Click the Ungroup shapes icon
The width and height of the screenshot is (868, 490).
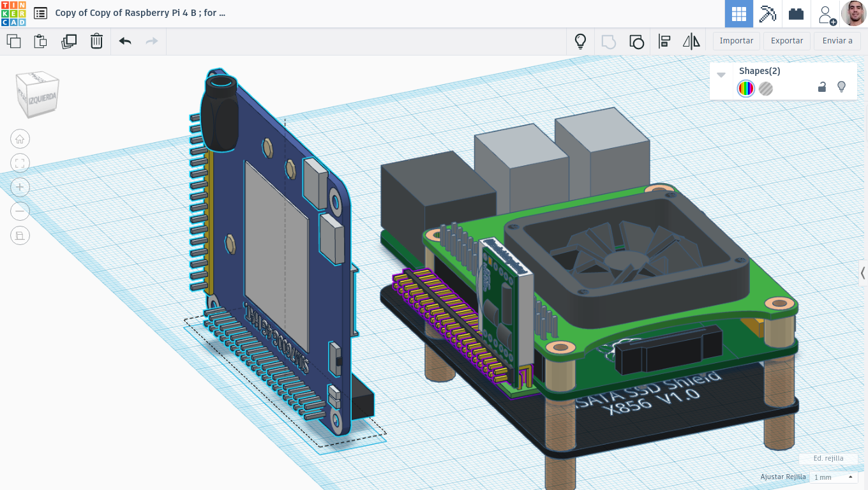(x=636, y=41)
